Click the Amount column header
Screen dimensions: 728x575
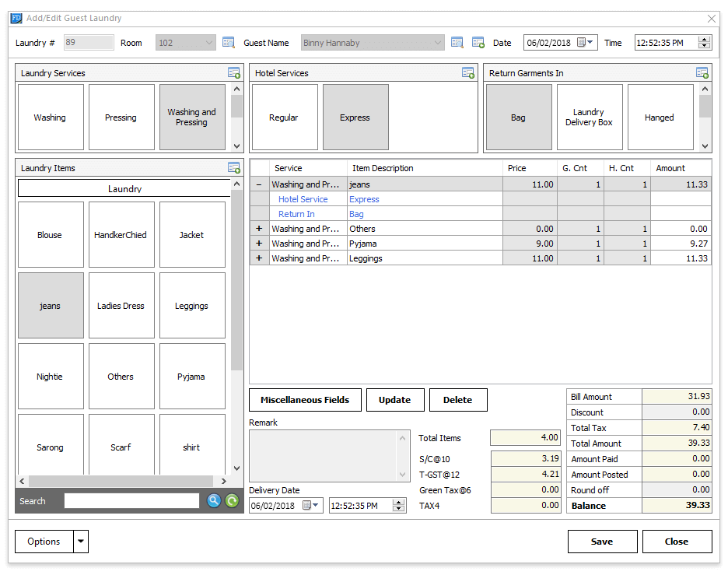(x=681, y=168)
